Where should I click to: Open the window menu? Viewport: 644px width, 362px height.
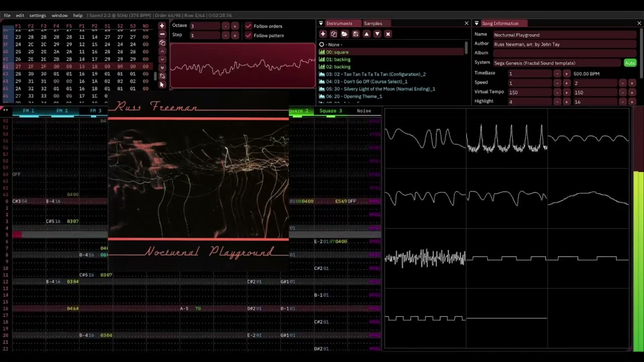coord(59,16)
